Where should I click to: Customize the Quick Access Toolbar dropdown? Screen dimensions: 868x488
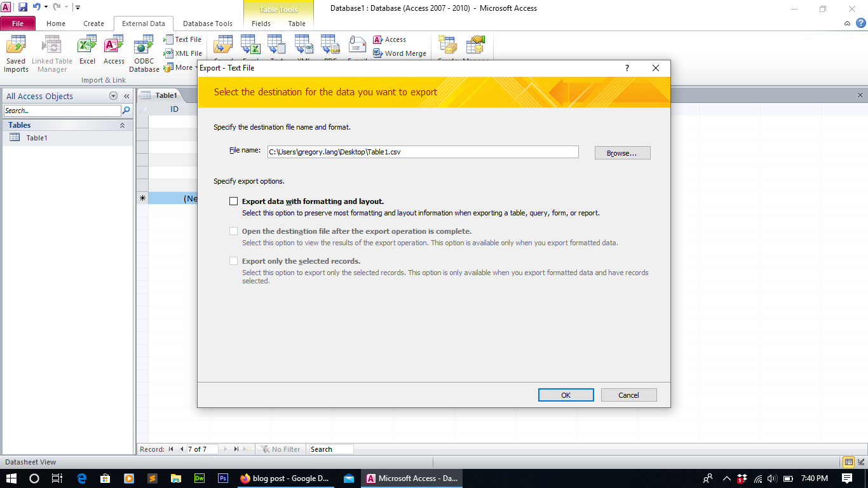(78, 8)
